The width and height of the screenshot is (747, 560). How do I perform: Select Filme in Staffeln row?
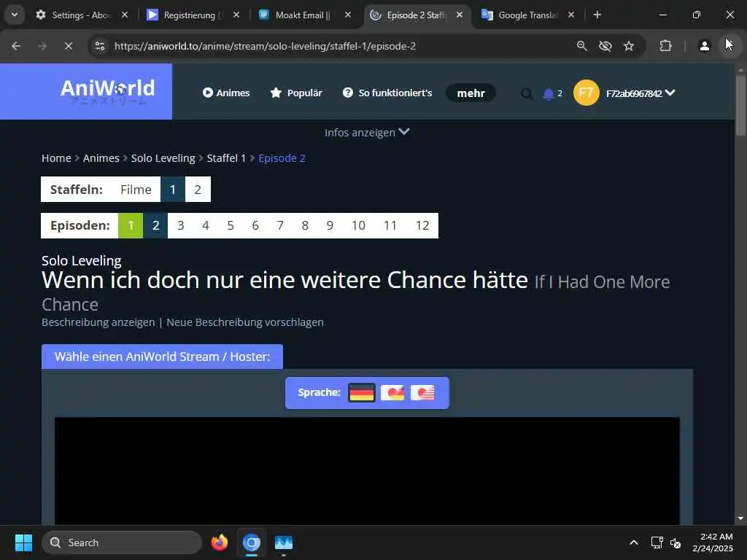tap(136, 190)
